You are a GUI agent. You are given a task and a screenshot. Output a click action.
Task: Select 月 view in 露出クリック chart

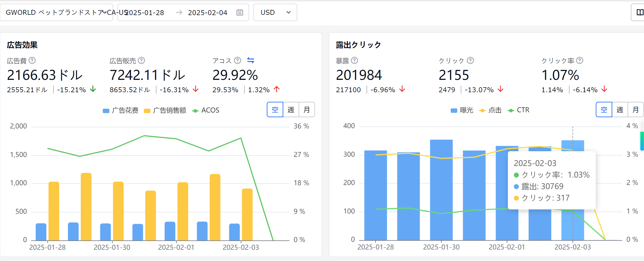[x=636, y=110]
